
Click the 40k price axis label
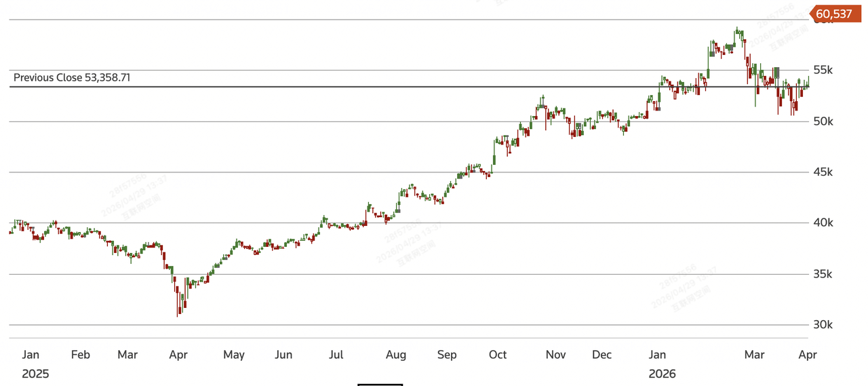click(823, 223)
